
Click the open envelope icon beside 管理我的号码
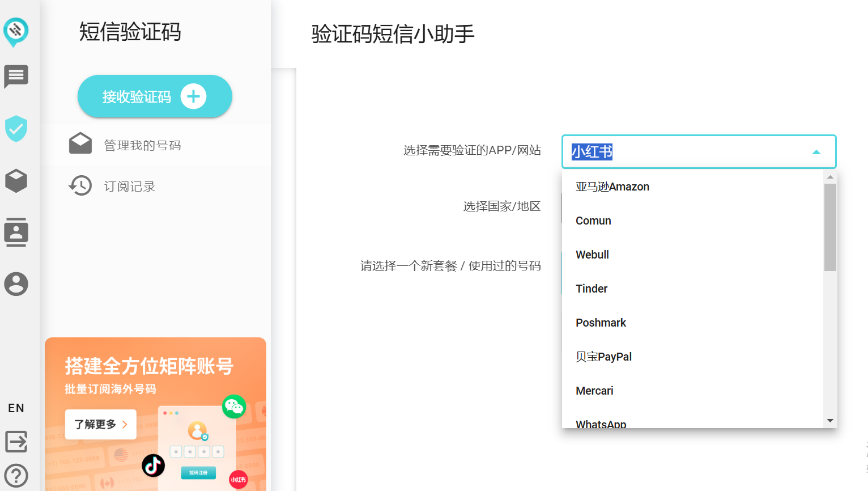pos(80,143)
